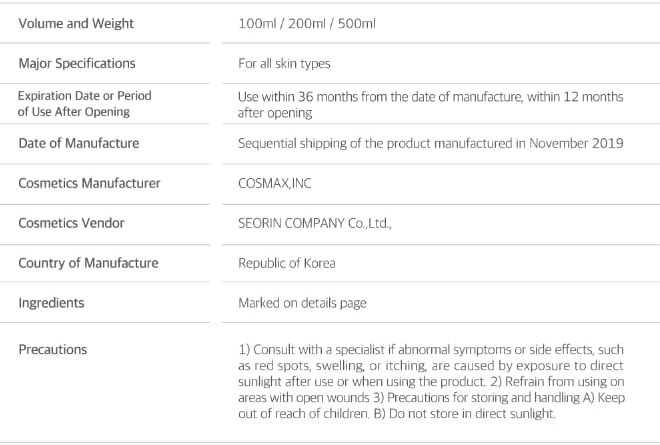Click the Cosmetics Vendor label

click(x=71, y=223)
